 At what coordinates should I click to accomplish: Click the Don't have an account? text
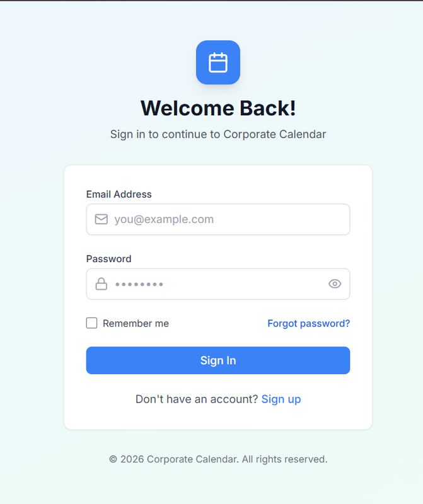[196, 399]
